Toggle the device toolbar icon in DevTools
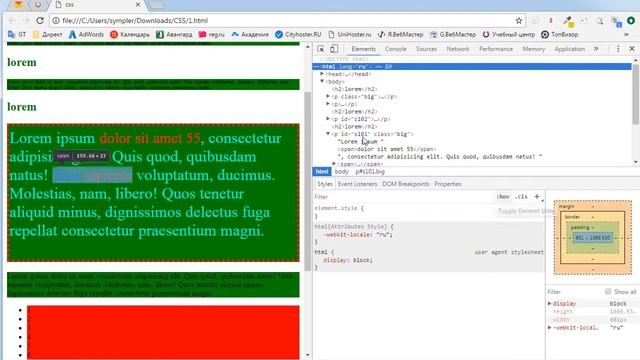This screenshot has height=360, width=640. click(x=334, y=49)
